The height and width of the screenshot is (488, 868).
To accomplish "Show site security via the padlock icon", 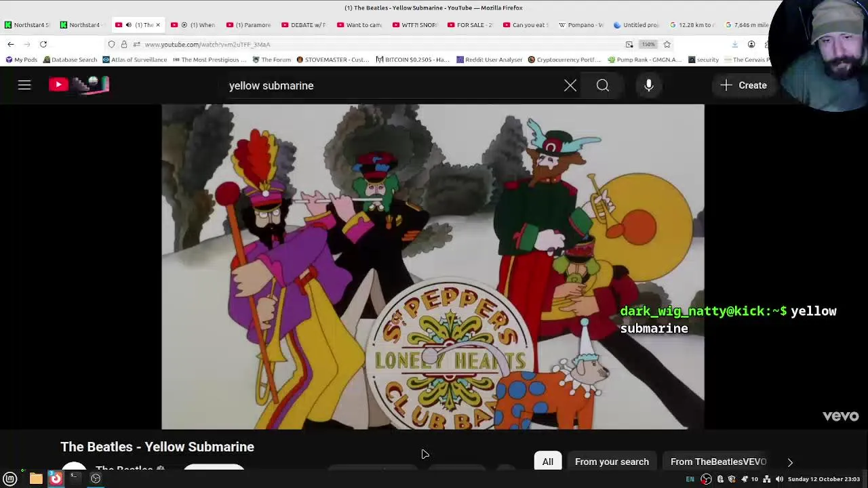I will pyautogui.click(x=124, y=44).
